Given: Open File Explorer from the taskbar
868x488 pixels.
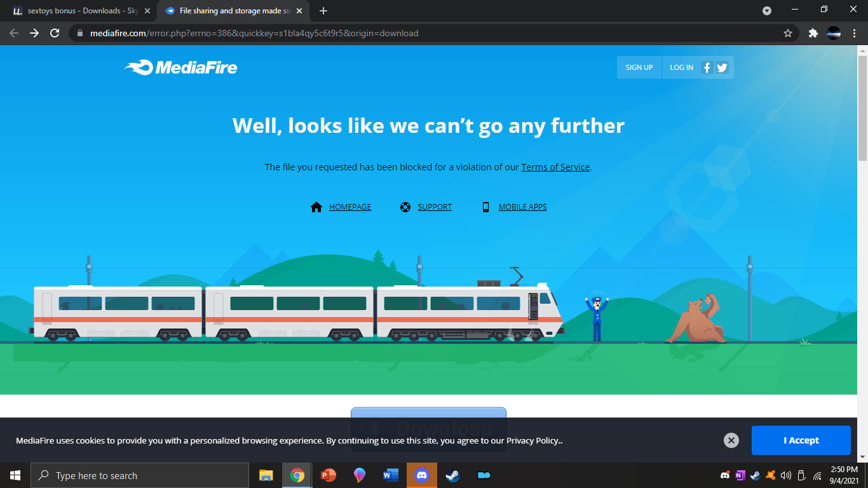Looking at the screenshot, I should (266, 475).
